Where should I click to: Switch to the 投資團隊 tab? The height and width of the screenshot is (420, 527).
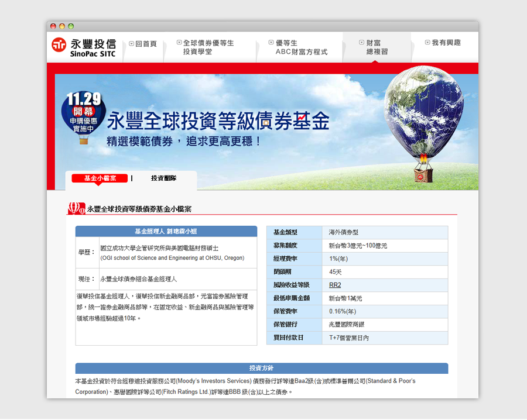164,178
